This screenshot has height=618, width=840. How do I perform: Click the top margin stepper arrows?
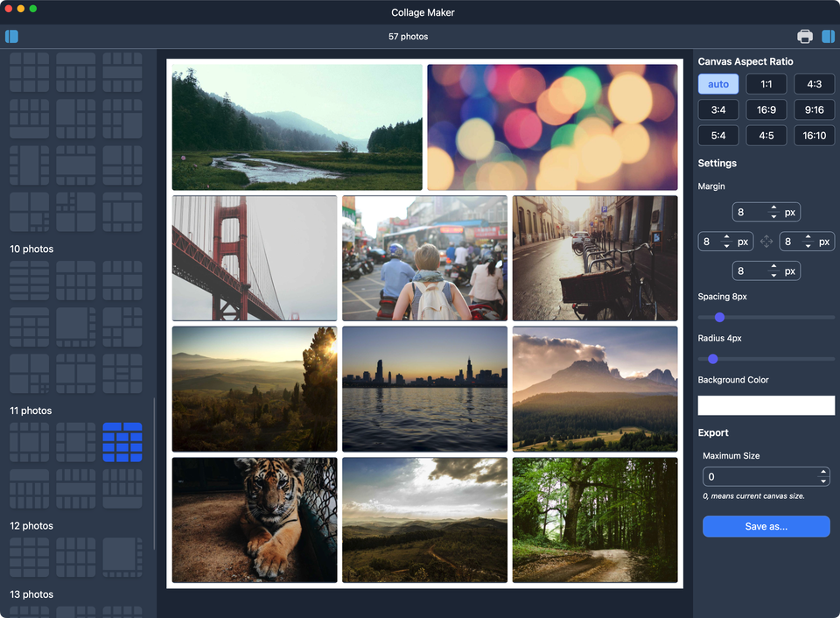click(x=773, y=213)
